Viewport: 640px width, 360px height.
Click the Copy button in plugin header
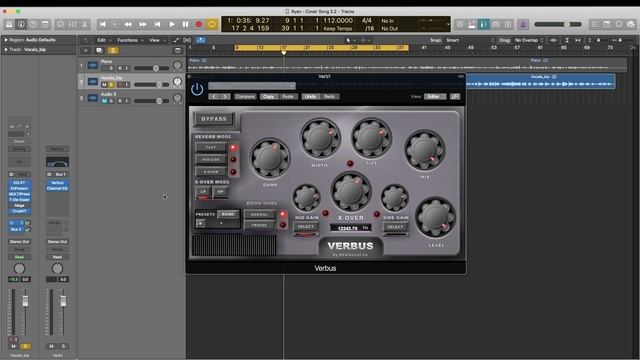coord(269,97)
